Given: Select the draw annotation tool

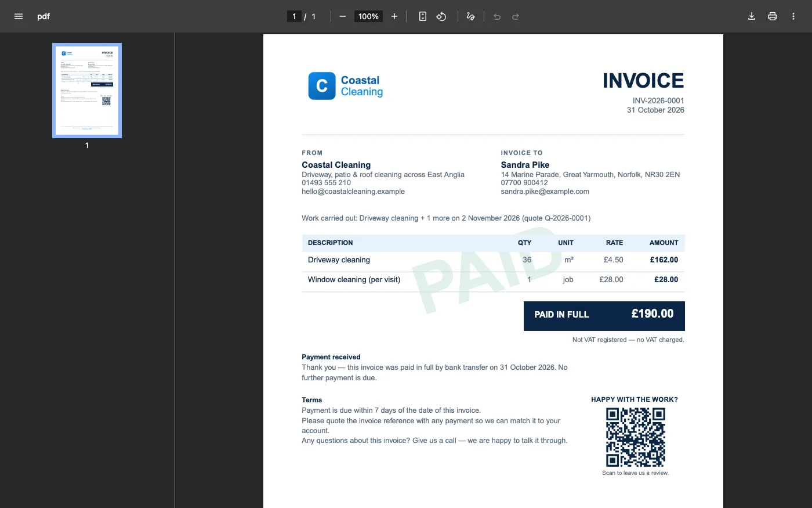Looking at the screenshot, I should coord(470,16).
